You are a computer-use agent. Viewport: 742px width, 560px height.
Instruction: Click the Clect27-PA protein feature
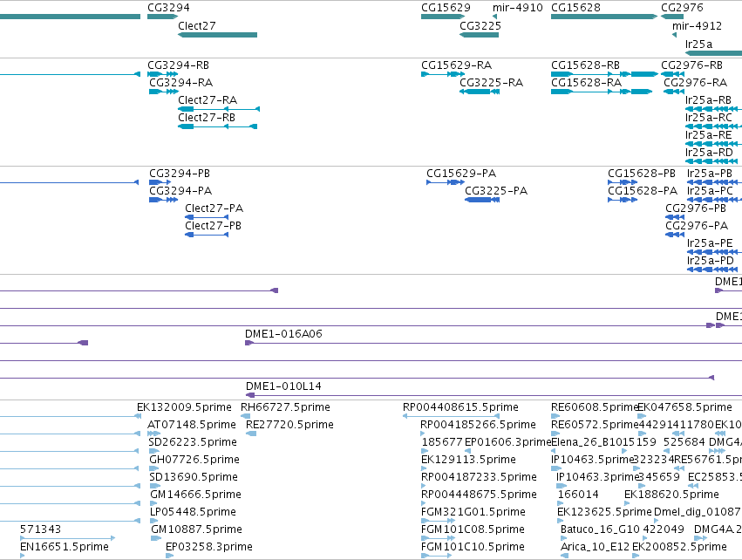207,217
